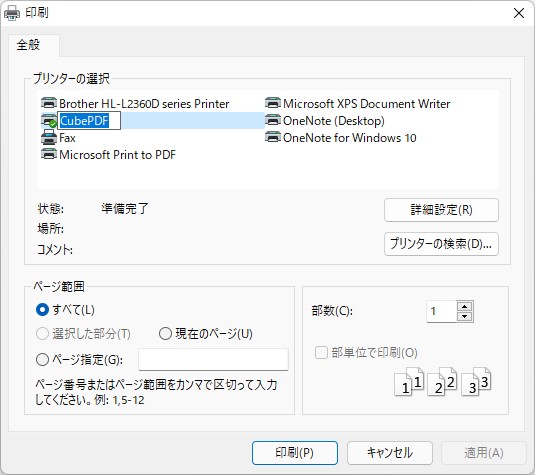Click the 部数(C) copies number field
The width and height of the screenshot is (535, 475).
click(441, 311)
